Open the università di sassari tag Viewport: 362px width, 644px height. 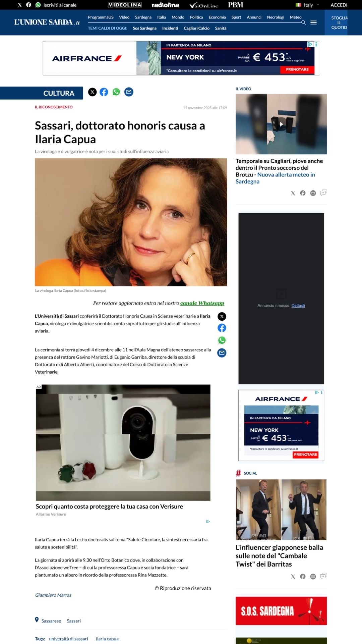(68, 639)
